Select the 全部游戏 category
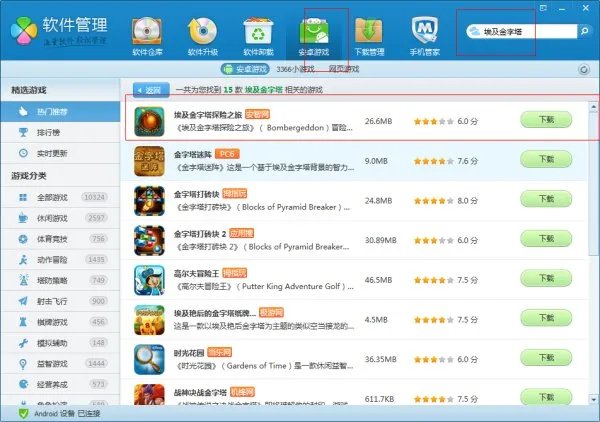The height and width of the screenshot is (422, 600). tap(60, 197)
